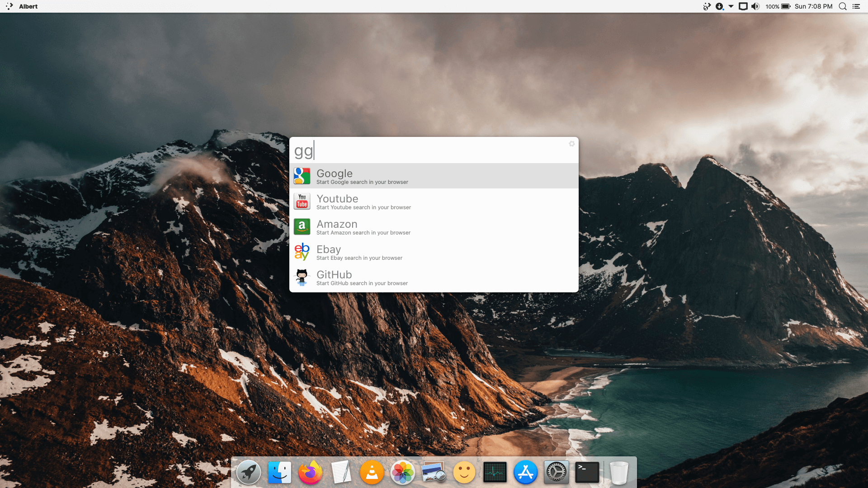Open Spotlight search in menu bar
The image size is (868, 488).
843,6
